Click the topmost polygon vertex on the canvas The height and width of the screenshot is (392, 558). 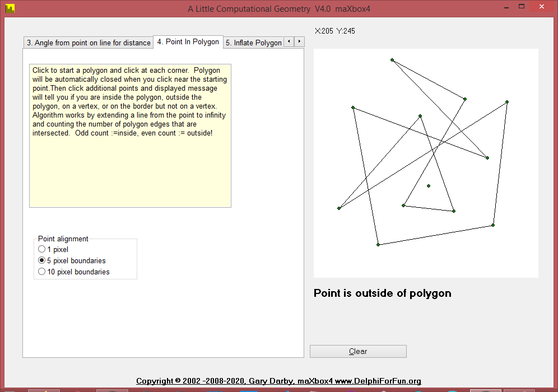click(392, 60)
